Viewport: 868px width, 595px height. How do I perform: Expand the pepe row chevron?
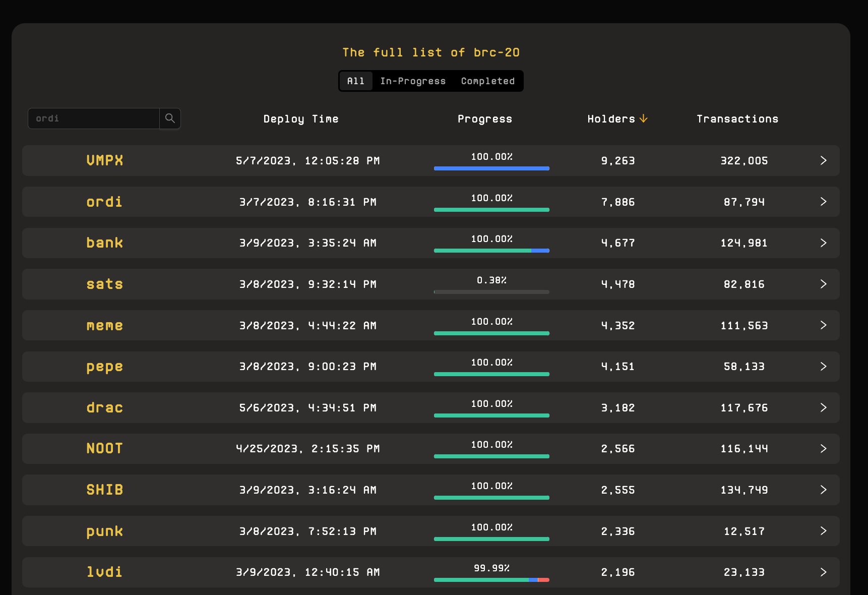[824, 366]
